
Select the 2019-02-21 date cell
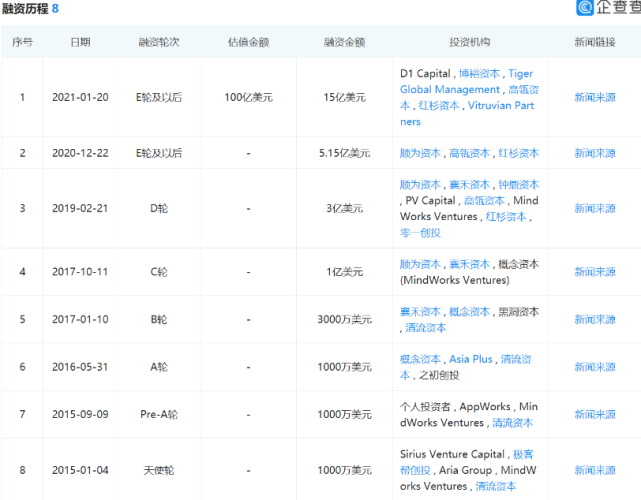[x=80, y=209]
